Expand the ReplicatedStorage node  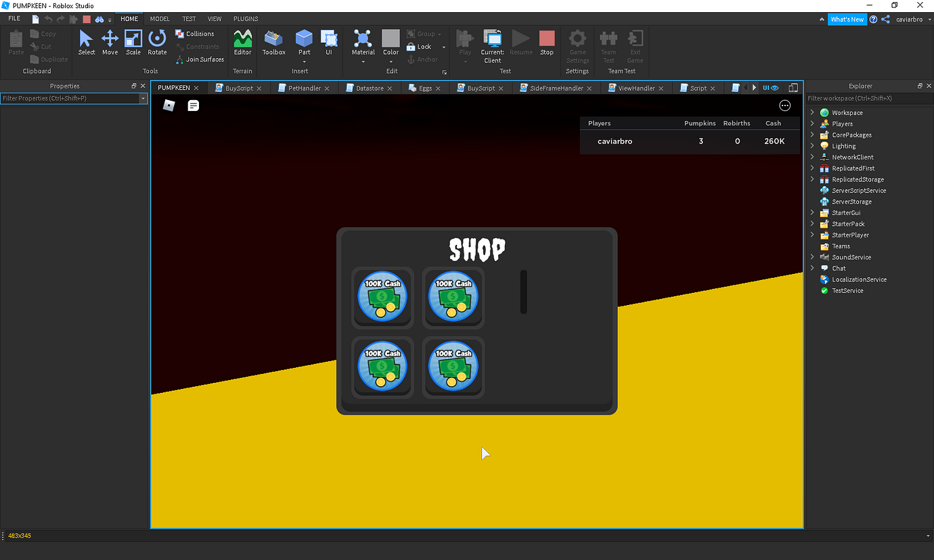click(x=812, y=179)
